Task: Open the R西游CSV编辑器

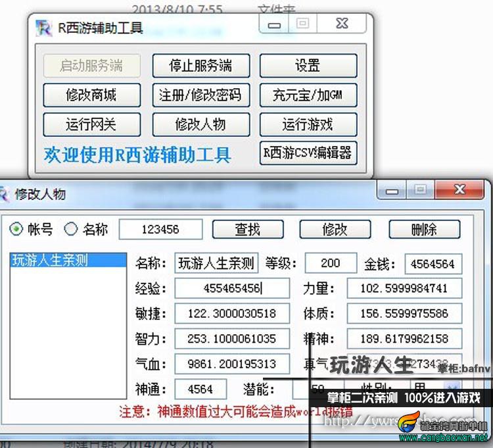Action: [308, 153]
